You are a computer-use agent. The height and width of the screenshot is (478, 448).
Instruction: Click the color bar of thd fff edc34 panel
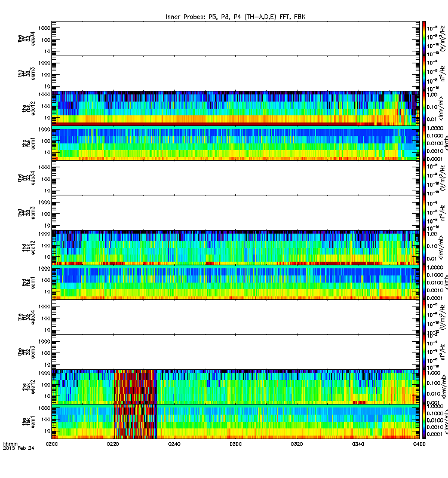tap(424, 178)
